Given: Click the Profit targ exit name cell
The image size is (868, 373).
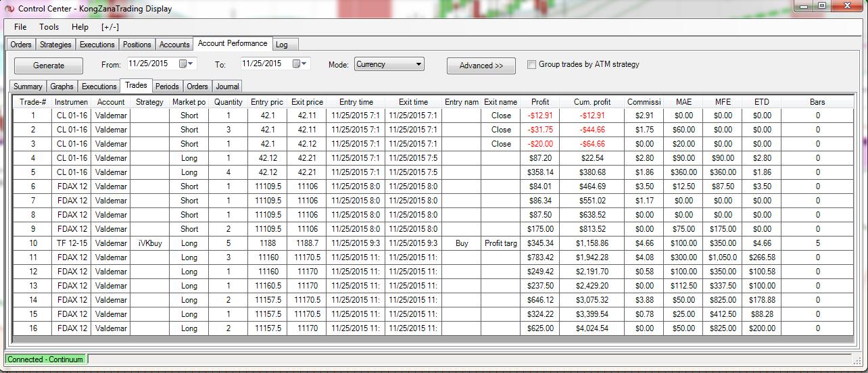Looking at the screenshot, I should click(501, 243).
